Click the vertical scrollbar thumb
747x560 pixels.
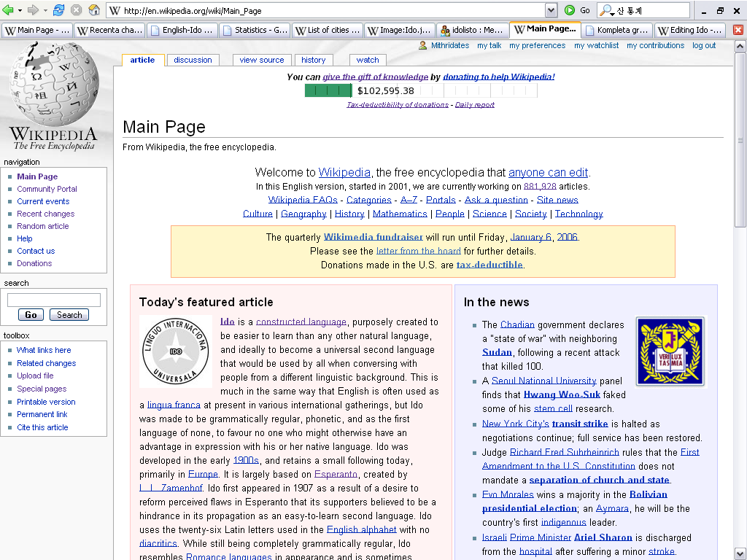[x=740, y=139]
